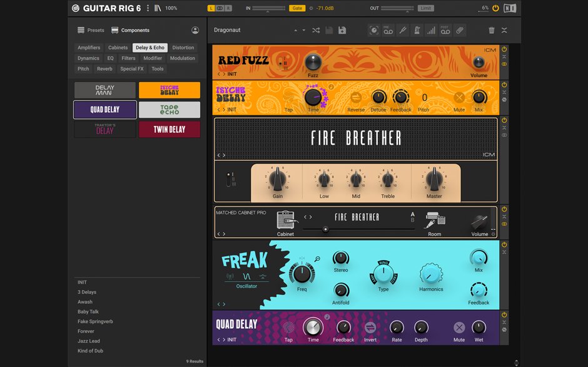The width and height of the screenshot is (588, 367).
Task: Toggle Psyche Delay power button
Action: pos(504,85)
